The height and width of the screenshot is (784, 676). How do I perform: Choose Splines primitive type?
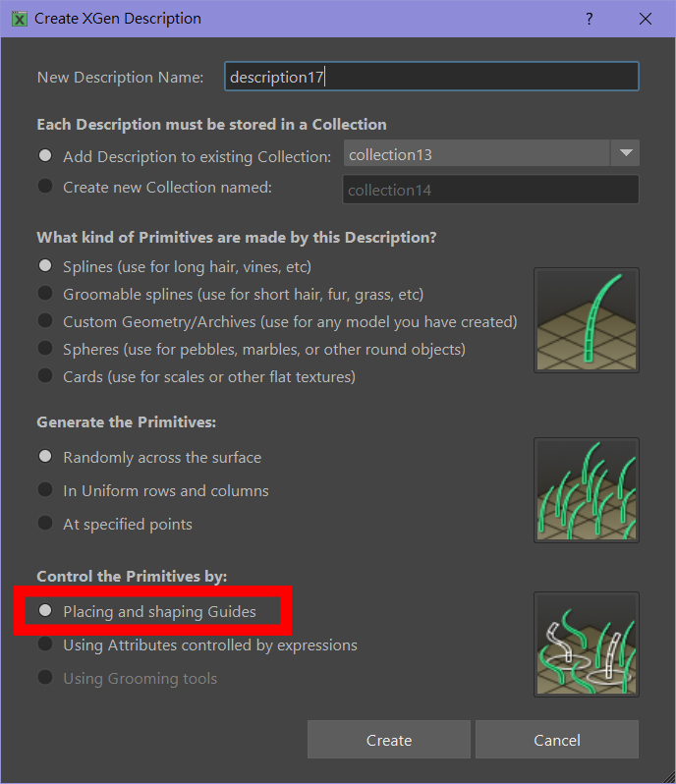pos(45,265)
